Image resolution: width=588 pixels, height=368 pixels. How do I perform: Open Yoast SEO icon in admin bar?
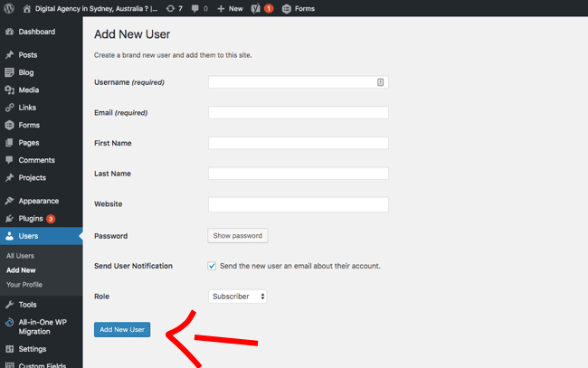(256, 8)
